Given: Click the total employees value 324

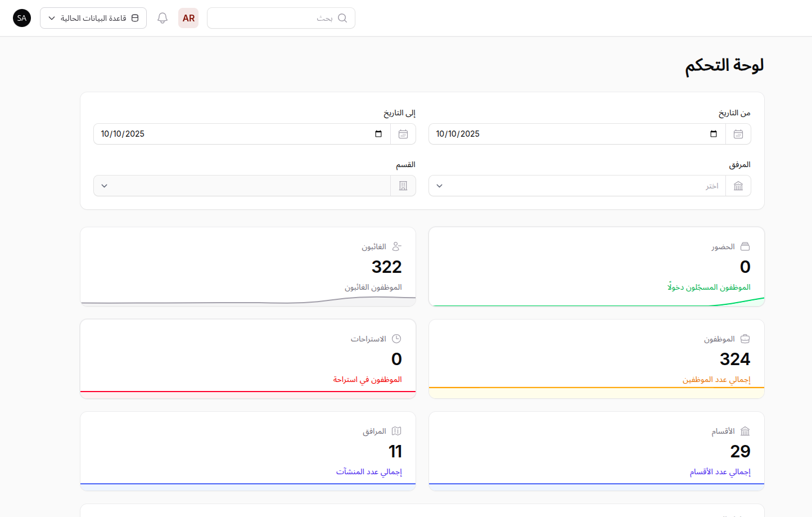Looking at the screenshot, I should click(x=735, y=359).
